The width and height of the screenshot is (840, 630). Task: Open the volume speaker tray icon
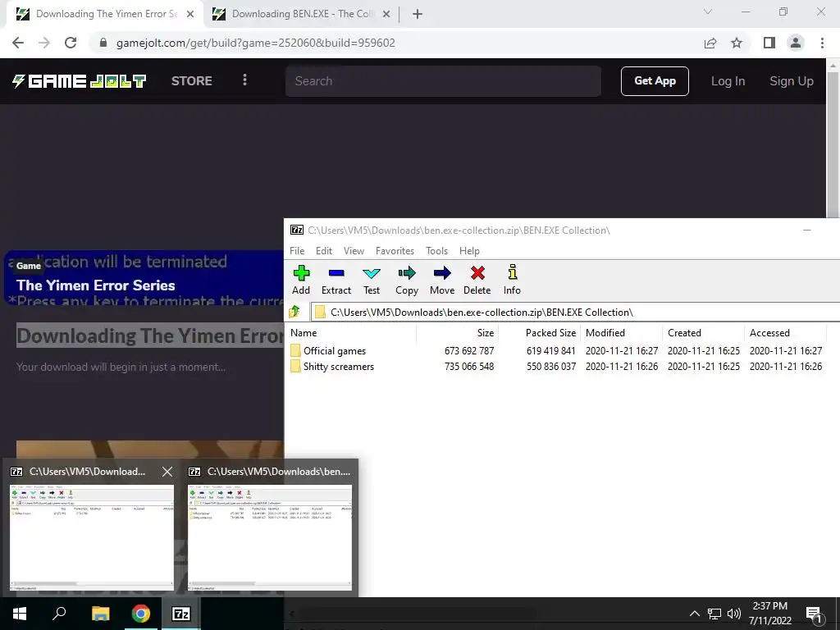tap(734, 614)
